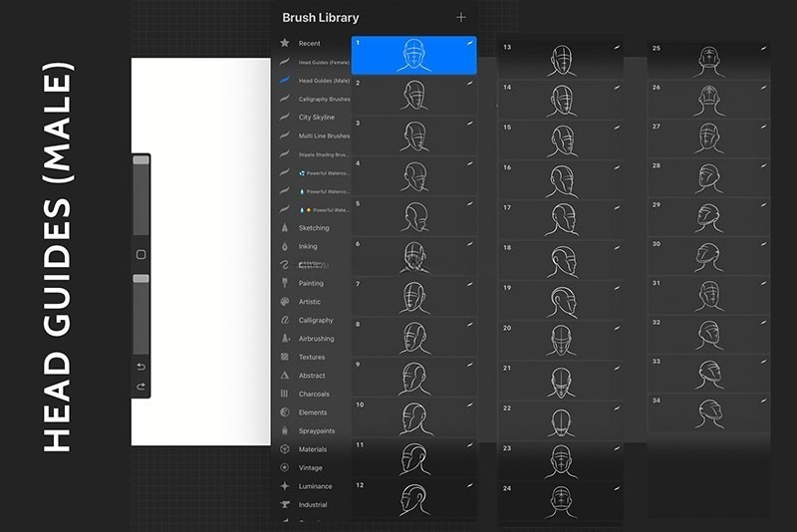
Task: Click the lower brush opacity slider handle
Action: [140, 279]
